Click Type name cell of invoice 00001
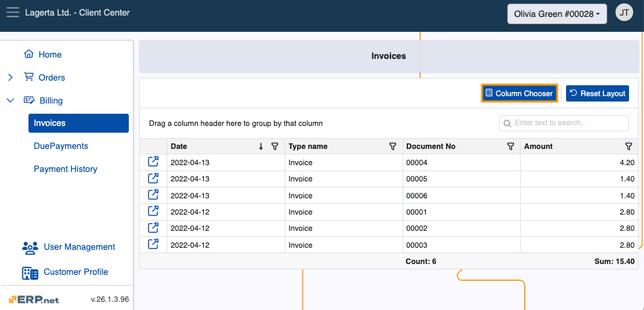This screenshot has width=644, height=310. click(x=344, y=212)
